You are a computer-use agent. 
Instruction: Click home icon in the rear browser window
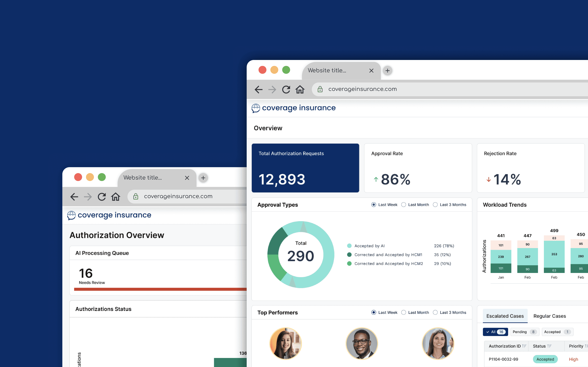[x=115, y=197]
